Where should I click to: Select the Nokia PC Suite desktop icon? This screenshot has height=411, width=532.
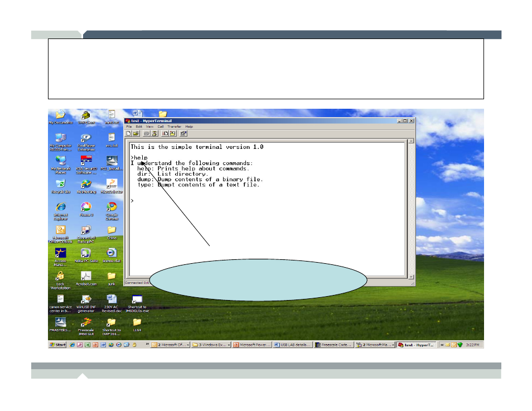[x=86, y=255]
